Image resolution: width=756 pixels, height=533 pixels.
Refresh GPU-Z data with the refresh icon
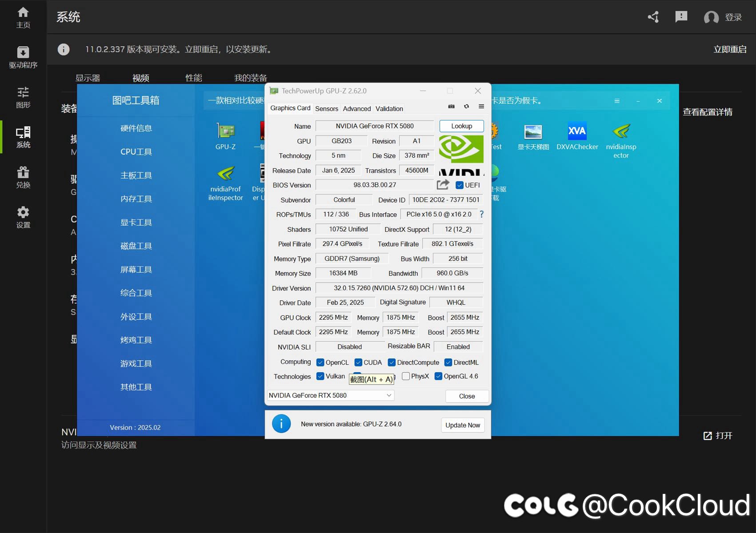(x=466, y=107)
